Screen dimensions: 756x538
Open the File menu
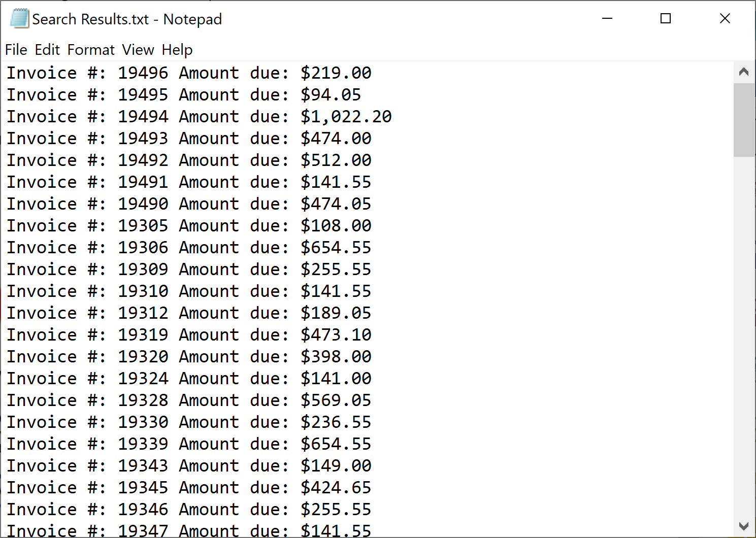click(16, 50)
